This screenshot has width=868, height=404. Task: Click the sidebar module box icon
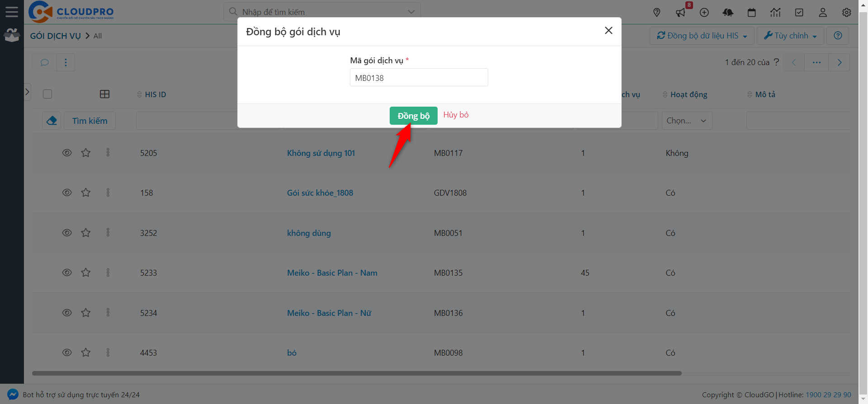click(x=12, y=35)
